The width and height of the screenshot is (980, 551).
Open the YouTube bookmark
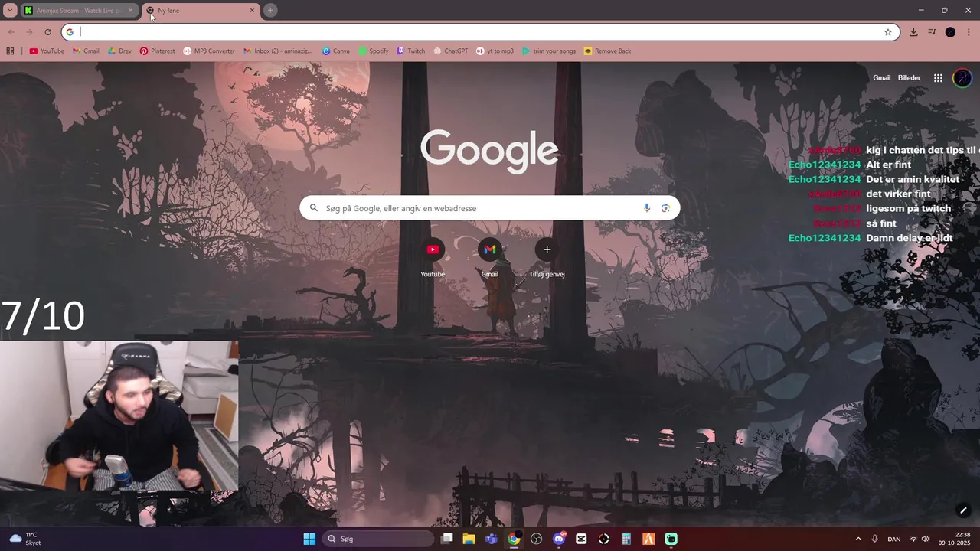tap(47, 51)
